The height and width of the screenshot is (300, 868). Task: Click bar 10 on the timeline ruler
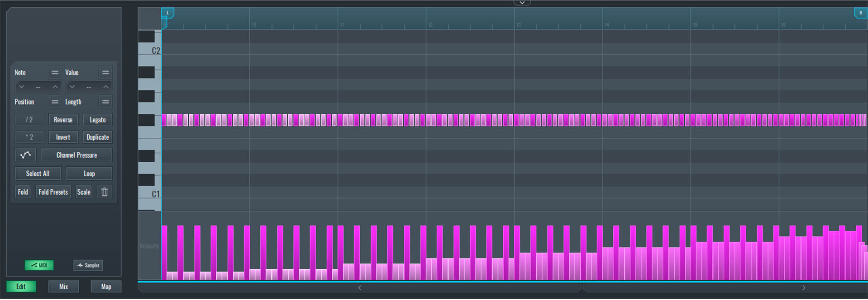point(254,24)
